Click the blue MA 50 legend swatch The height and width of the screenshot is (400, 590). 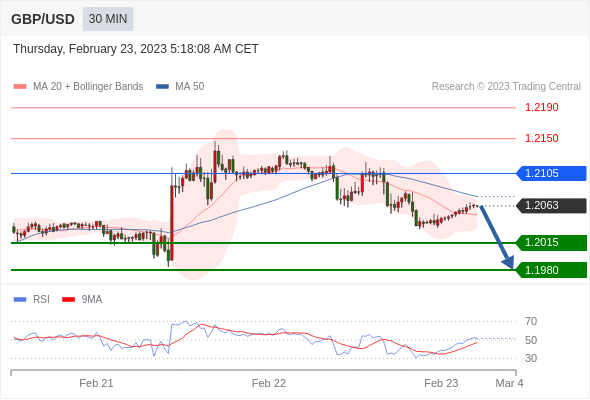click(x=163, y=87)
